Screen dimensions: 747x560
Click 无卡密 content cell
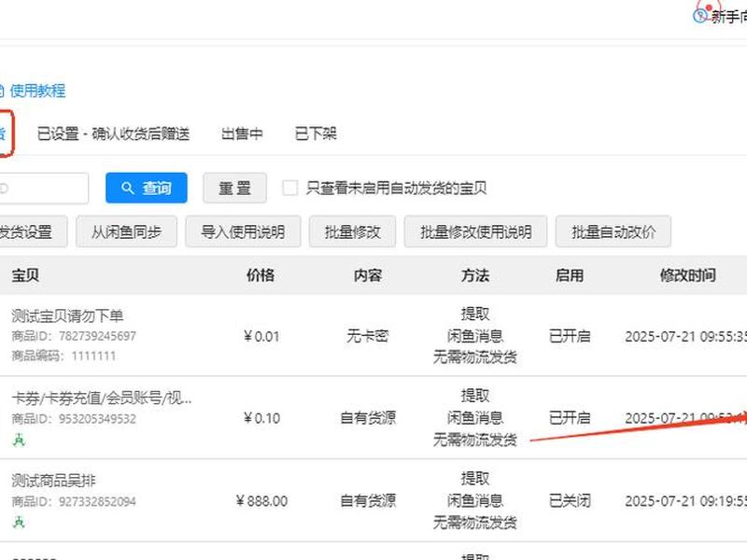tap(368, 337)
